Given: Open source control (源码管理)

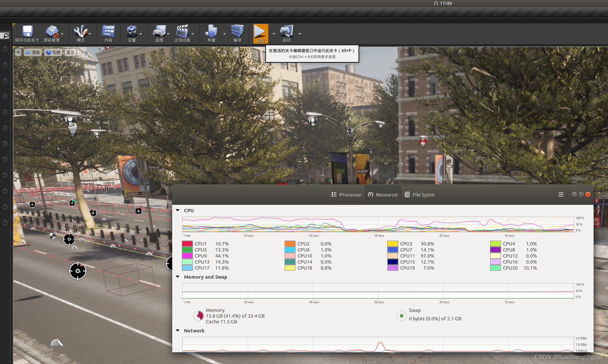Looking at the screenshot, I should pos(51,34).
